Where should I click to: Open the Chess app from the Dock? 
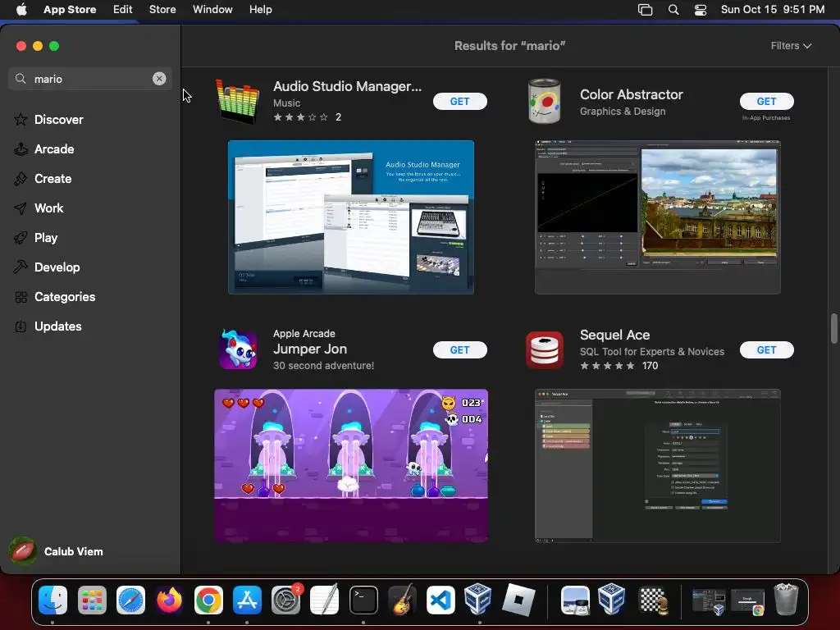point(653,600)
